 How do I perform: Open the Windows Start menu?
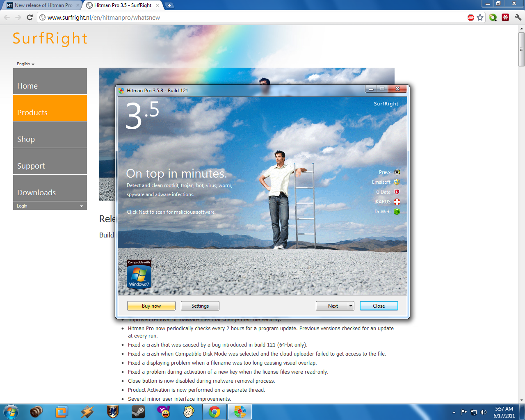coord(11,412)
